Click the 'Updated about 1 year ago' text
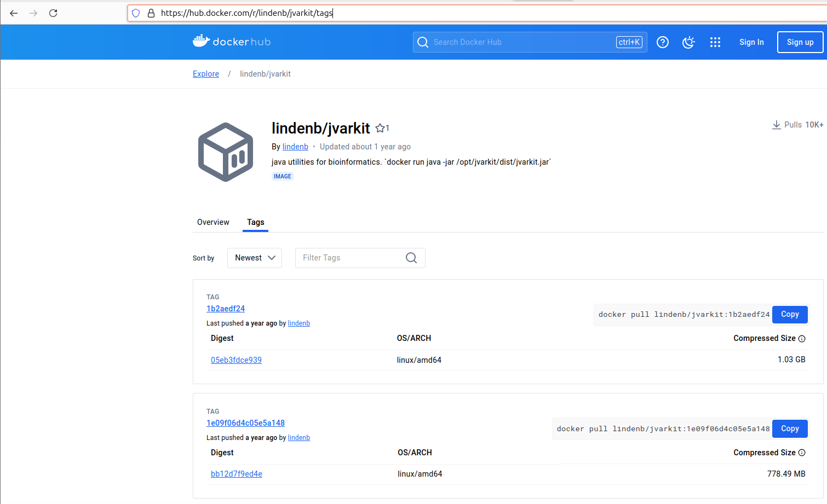 (x=365, y=147)
